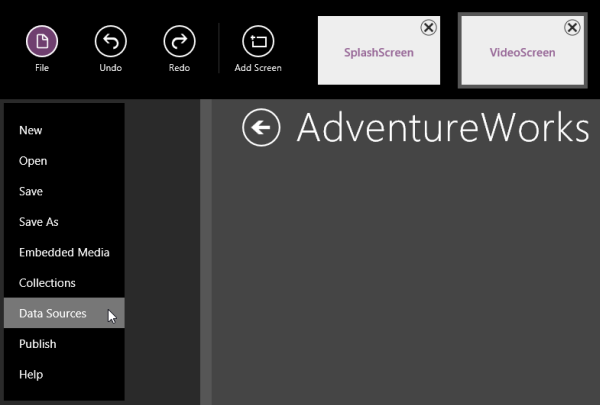This screenshot has width=600, height=405.
Task: Open Collections menu entry
Action: [64, 283]
